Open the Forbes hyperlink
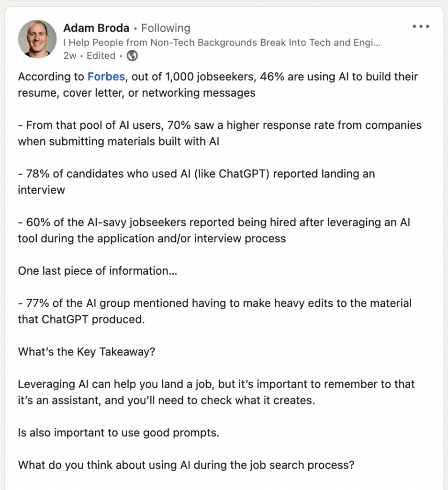This screenshot has width=448, height=490. [105, 77]
